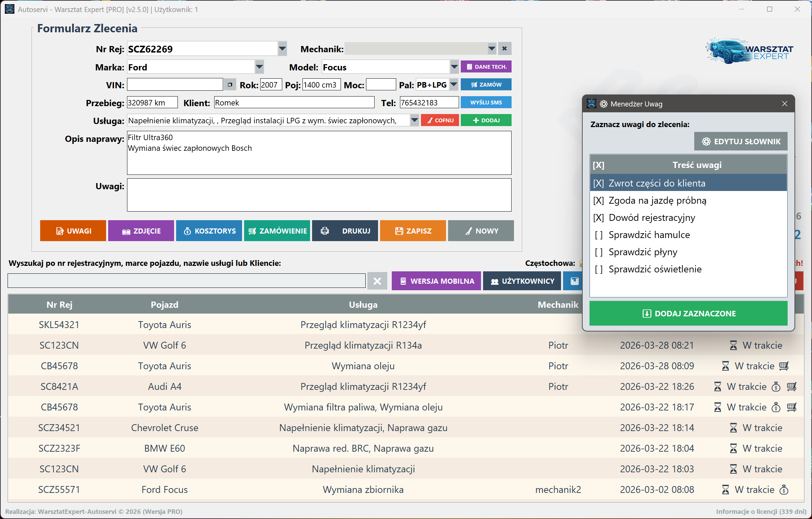Sort table by Pojazd column header

(x=164, y=305)
